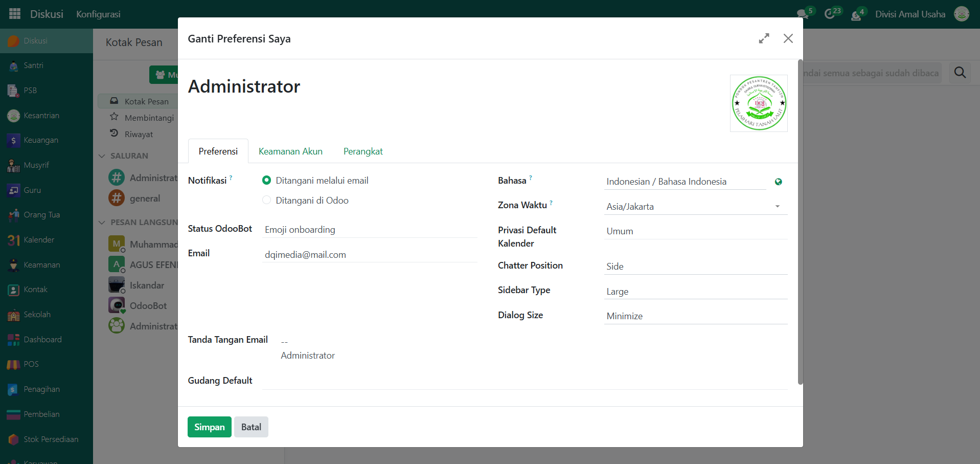Open the Zona Waktu dropdown
Image resolution: width=980 pixels, height=464 pixels.
[x=695, y=207]
